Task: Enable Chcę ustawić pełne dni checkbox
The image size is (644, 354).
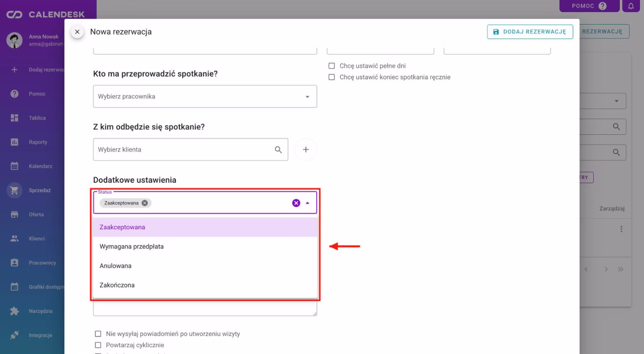Action: pyautogui.click(x=332, y=66)
